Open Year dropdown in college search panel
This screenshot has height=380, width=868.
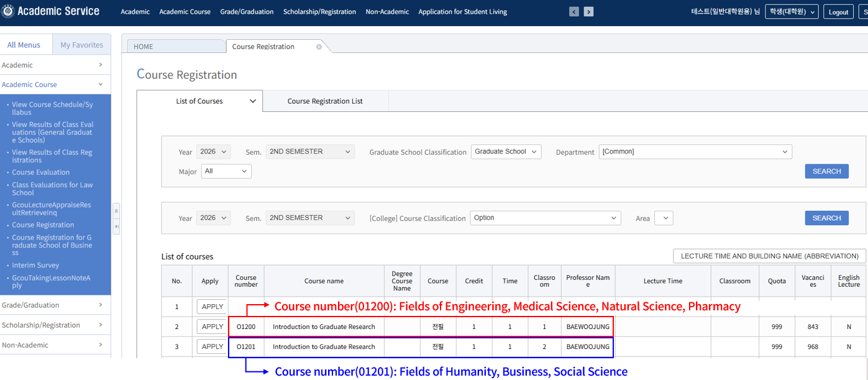tap(213, 218)
